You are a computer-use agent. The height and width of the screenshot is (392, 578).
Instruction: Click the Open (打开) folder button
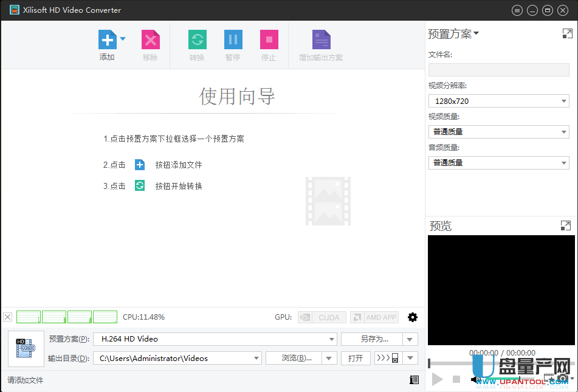pyautogui.click(x=356, y=359)
